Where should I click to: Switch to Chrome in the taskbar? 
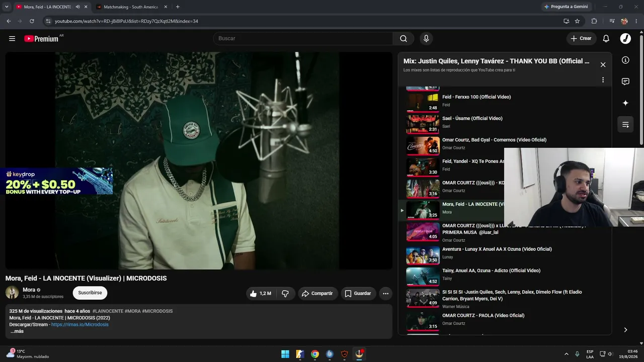coord(314,354)
